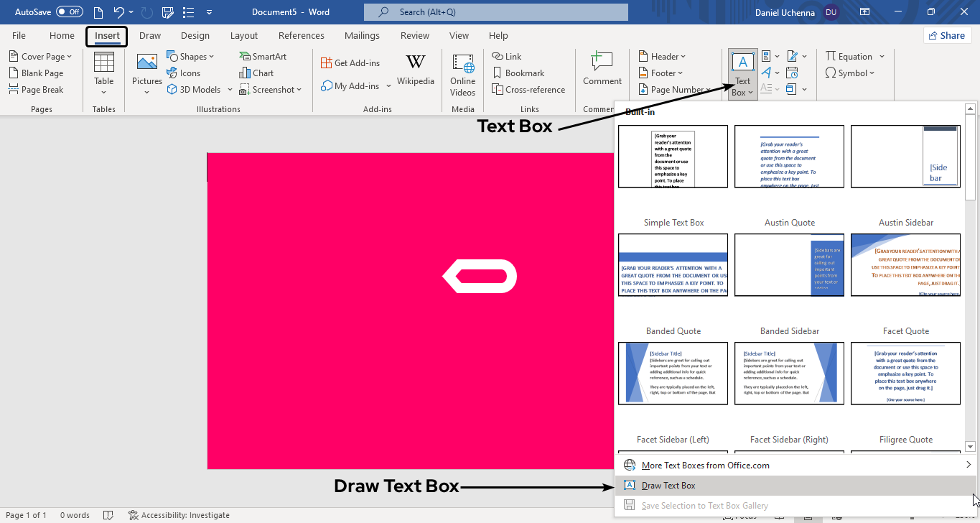Click the Undo icon in title bar
The image size is (980, 523).
tap(119, 12)
